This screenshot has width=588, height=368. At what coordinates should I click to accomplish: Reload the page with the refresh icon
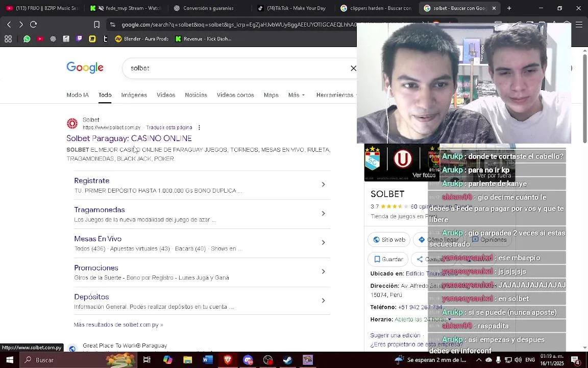click(x=33, y=25)
